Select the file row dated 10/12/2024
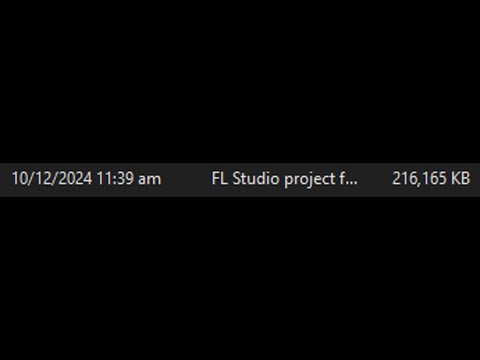Screen dimensions: 480x360 (x=240, y=180)
